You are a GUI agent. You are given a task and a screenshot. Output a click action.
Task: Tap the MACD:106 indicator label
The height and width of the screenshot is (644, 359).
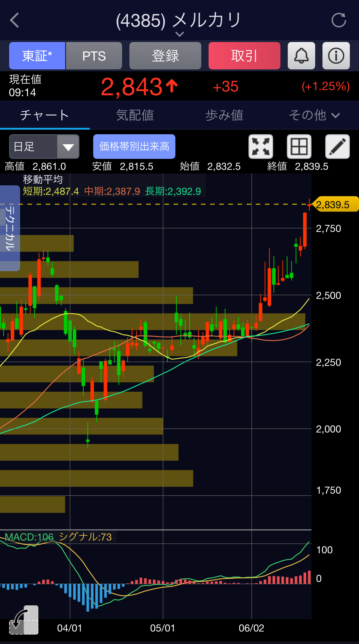29,537
